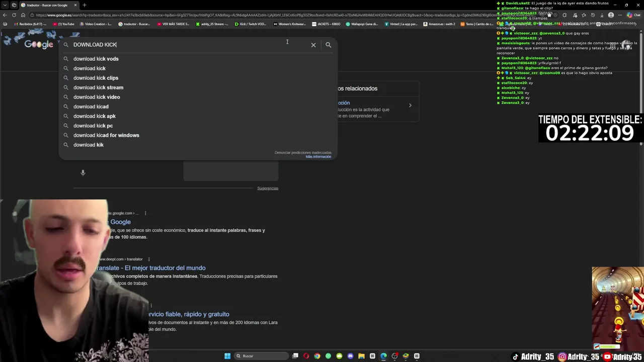Click the browser back arrow
This screenshot has width=644, height=362.
[5, 15]
